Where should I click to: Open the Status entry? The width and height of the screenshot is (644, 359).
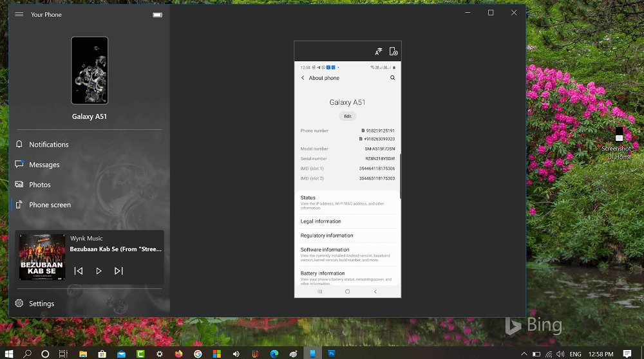[348, 203]
